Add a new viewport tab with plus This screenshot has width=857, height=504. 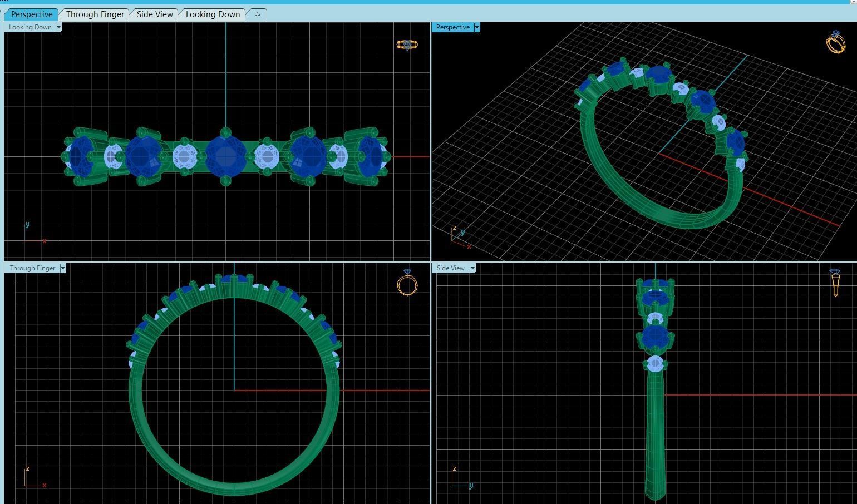(x=257, y=14)
